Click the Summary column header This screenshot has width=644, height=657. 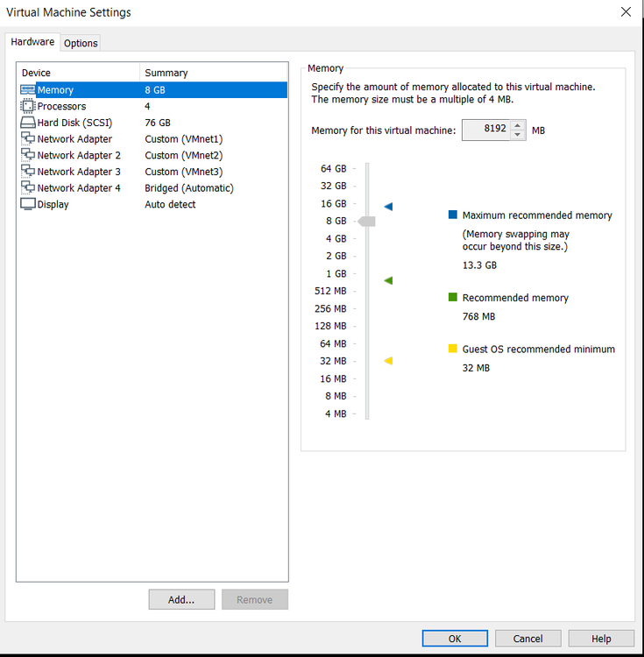pyautogui.click(x=214, y=73)
